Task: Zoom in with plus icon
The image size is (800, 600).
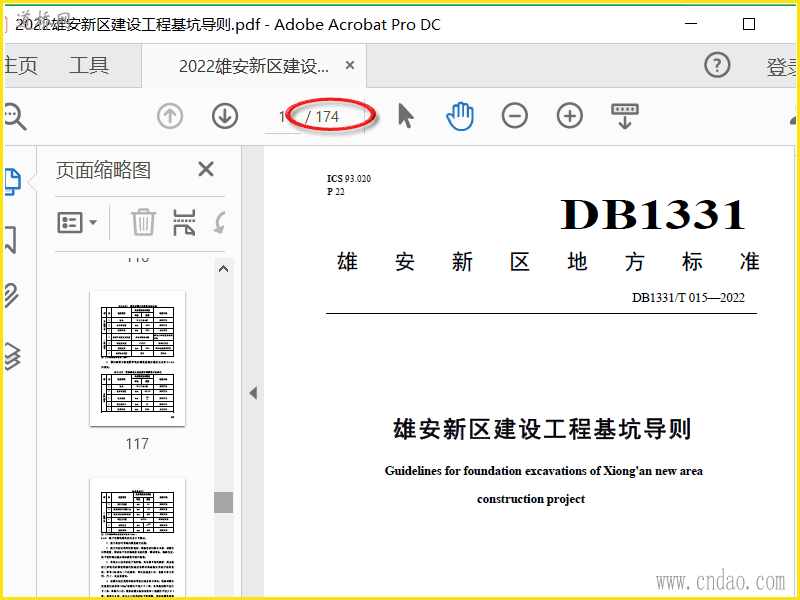Action: pyautogui.click(x=569, y=116)
